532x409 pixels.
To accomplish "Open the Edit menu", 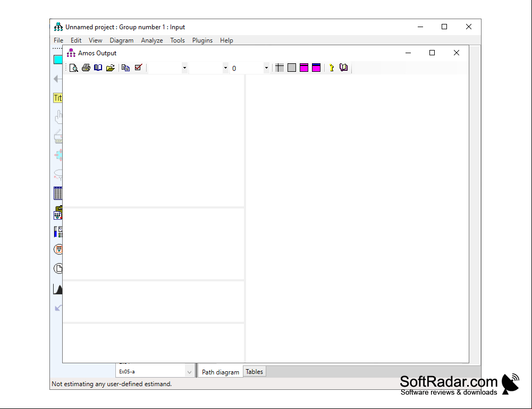I will 76,40.
